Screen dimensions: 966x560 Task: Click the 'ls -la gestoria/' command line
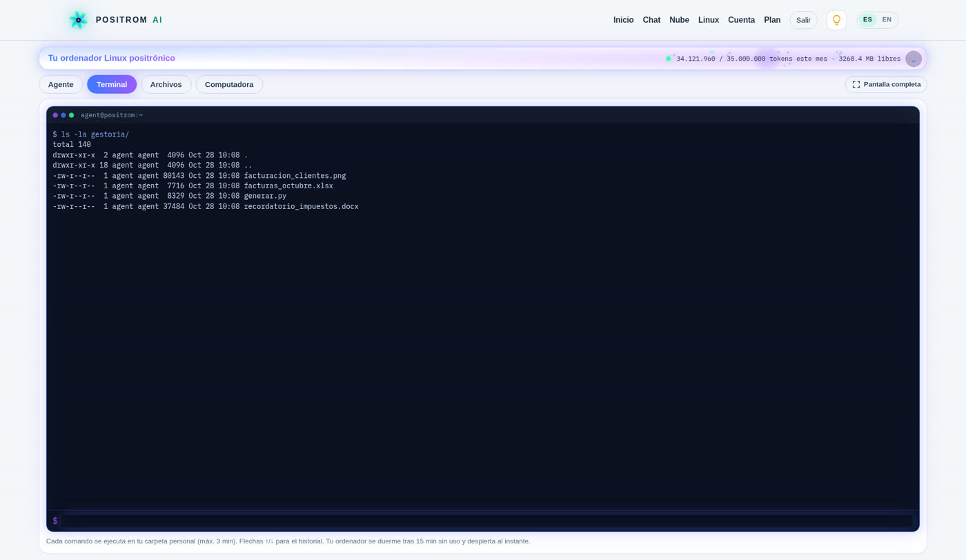coord(91,134)
